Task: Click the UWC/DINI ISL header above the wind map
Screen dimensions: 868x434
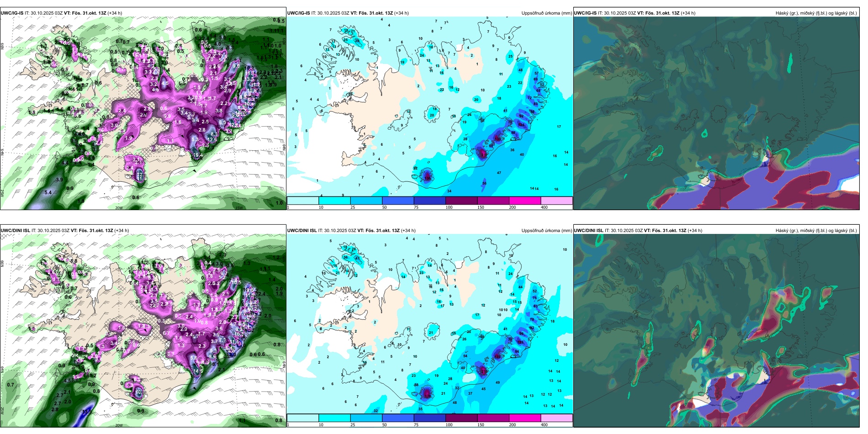Action: 64,231
